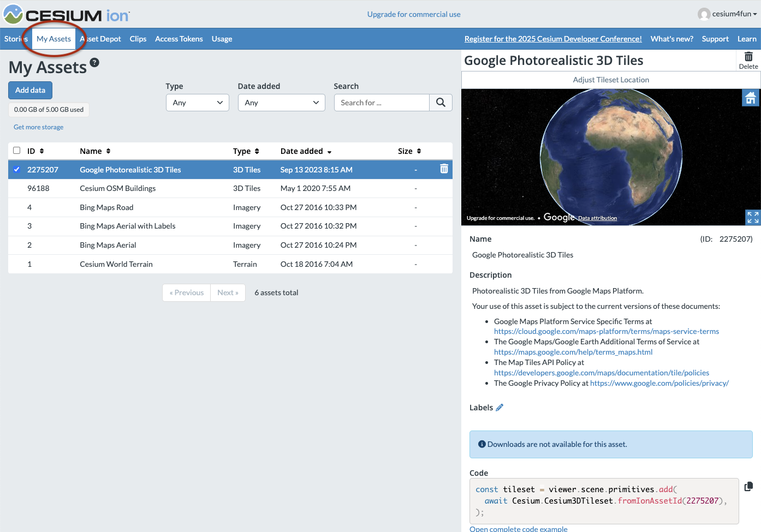This screenshot has width=761, height=532.
Task: Switch to the Asset Depot tab
Action: click(x=102, y=39)
